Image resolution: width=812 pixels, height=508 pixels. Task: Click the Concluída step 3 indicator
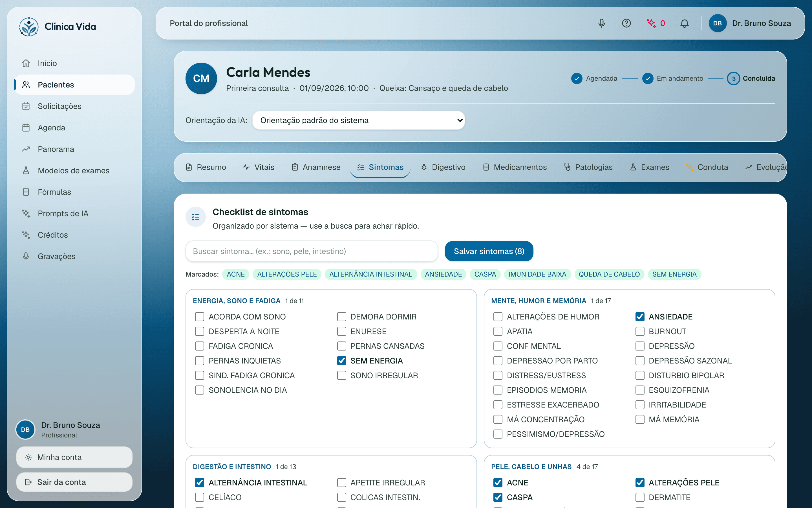click(734, 78)
